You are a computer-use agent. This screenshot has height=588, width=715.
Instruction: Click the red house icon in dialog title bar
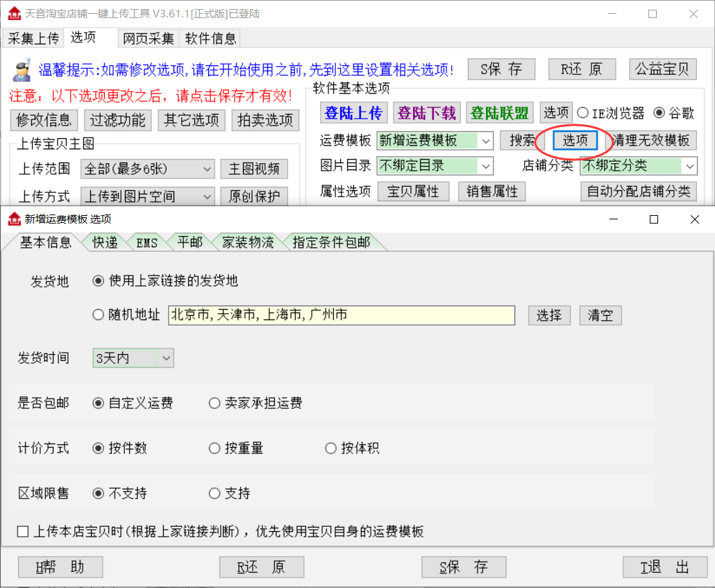pos(14,219)
